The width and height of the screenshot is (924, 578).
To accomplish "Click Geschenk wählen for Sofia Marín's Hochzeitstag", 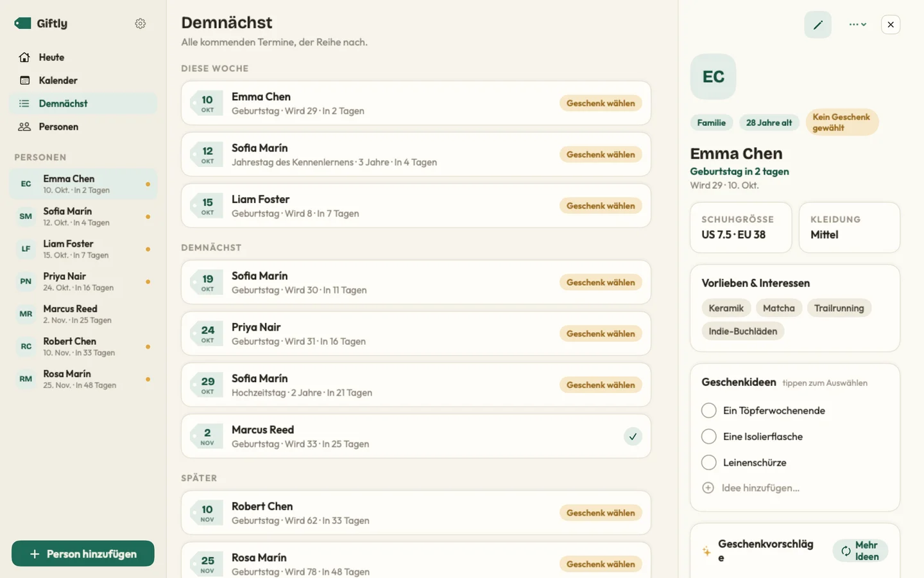I will click(601, 385).
